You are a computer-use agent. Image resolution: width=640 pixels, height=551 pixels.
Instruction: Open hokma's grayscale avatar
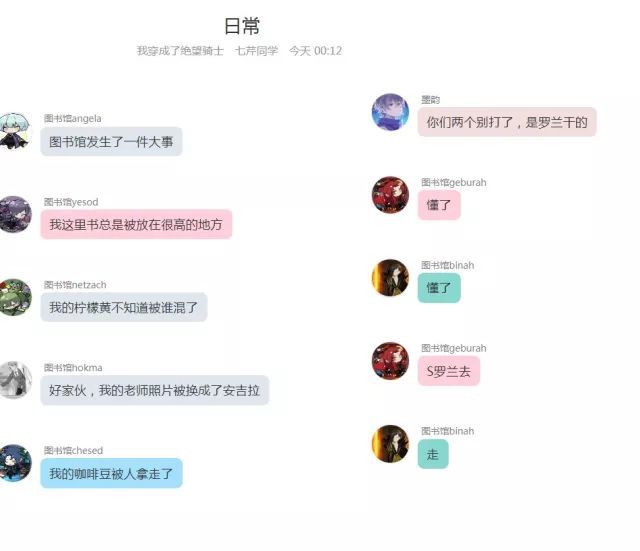point(15,380)
